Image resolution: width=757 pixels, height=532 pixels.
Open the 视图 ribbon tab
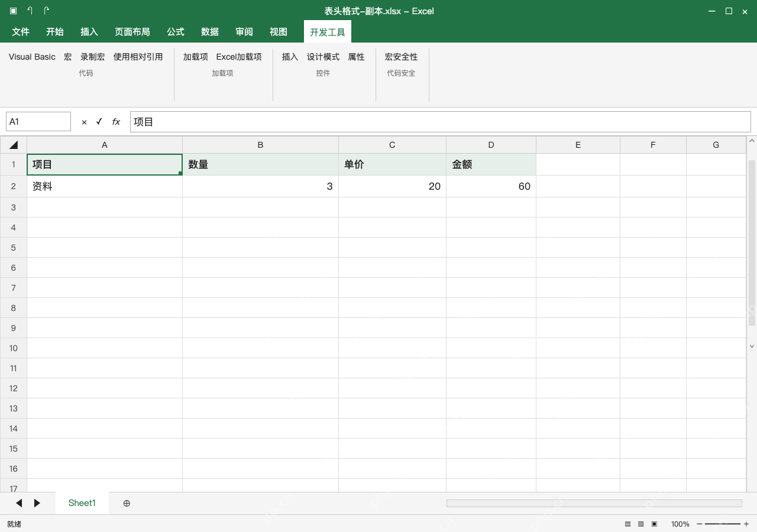point(279,32)
